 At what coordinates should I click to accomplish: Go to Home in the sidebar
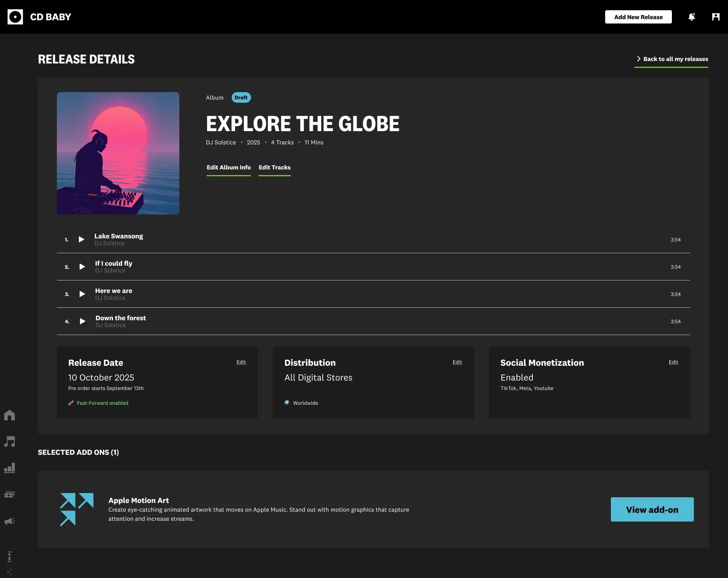tap(9, 415)
